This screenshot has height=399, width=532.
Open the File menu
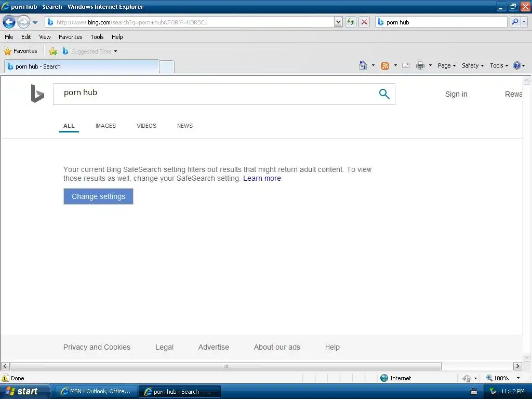(x=9, y=37)
